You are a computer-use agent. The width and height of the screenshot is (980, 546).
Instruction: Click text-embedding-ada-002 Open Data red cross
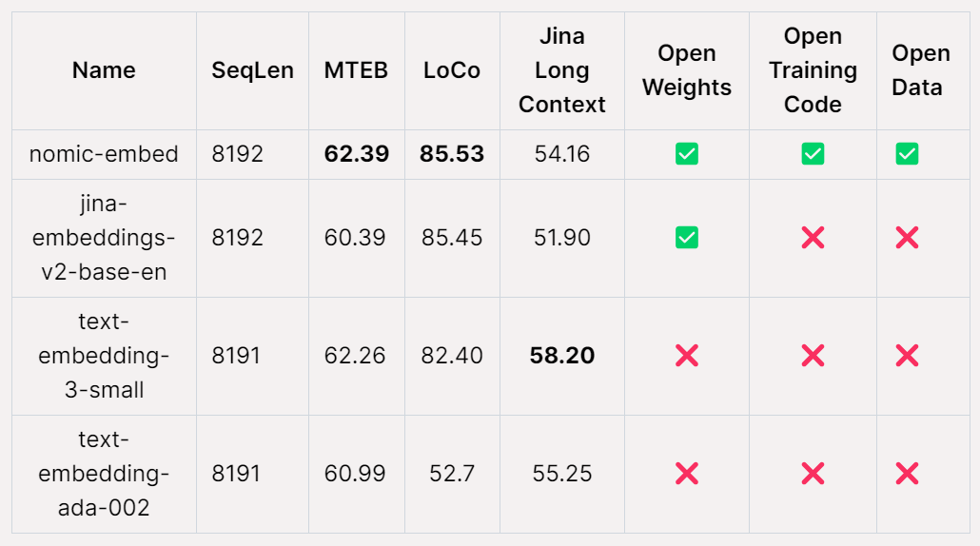pos(907,473)
